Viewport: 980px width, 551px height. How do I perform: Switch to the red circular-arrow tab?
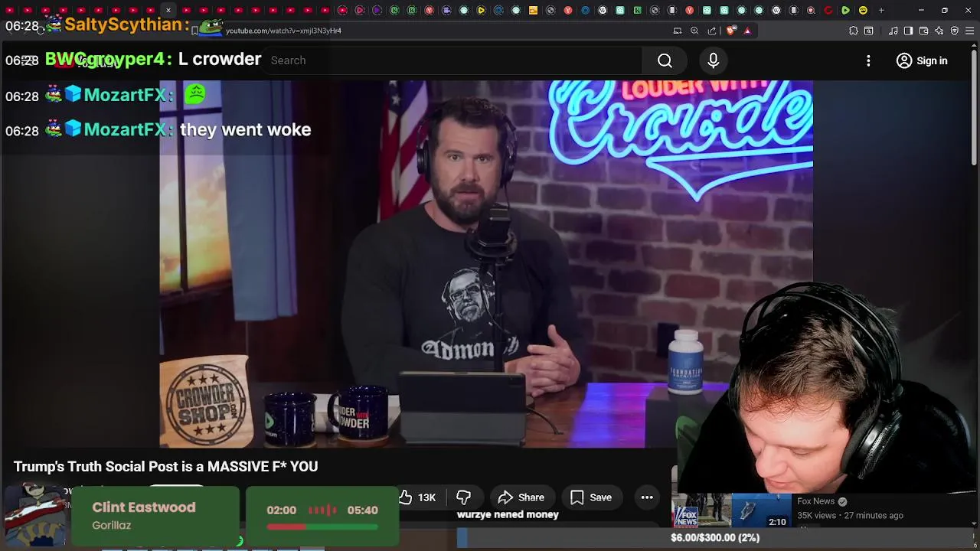[x=828, y=11]
